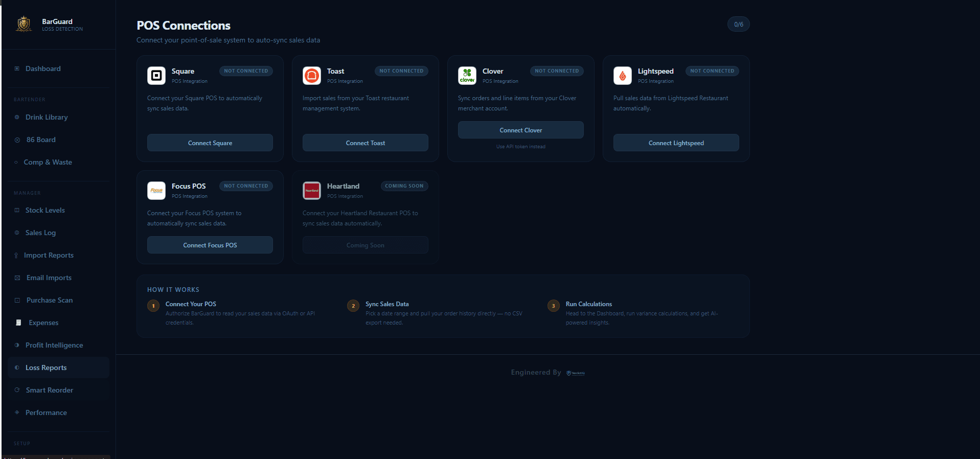Viewport: 980px width, 459px height.
Task: Click Clover's NOT CONNECTED status badge
Action: (x=557, y=71)
